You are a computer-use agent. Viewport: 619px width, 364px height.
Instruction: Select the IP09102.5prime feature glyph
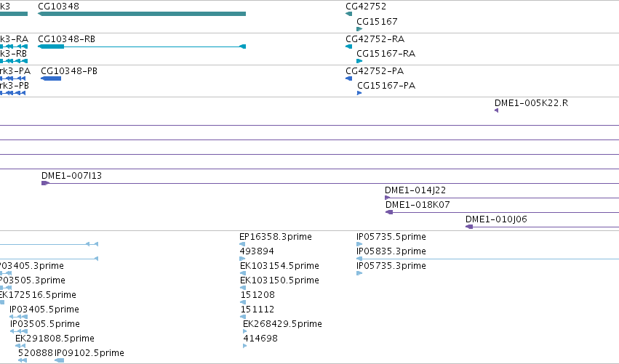click(x=59, y=360)
